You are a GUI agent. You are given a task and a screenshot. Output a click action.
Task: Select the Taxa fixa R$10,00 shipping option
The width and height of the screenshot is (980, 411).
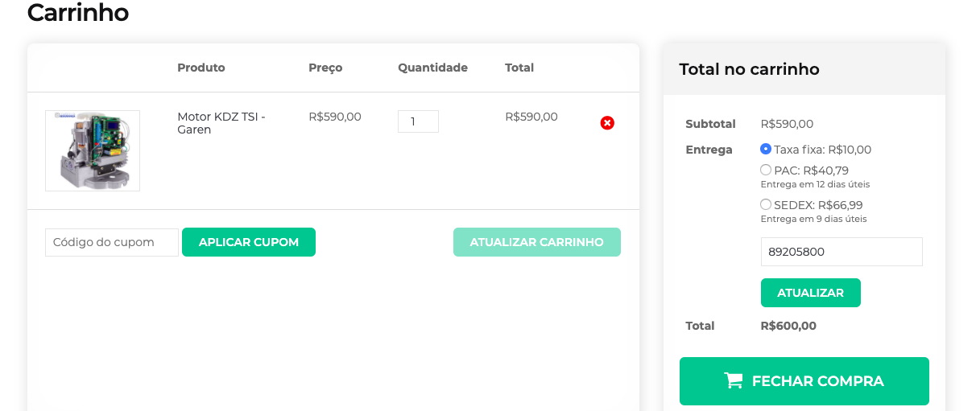(766, 149)
